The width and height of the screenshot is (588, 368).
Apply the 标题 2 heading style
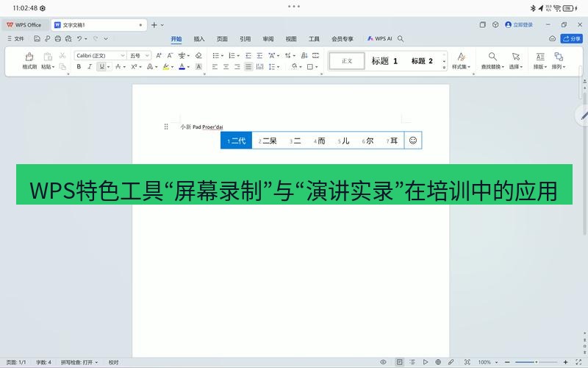422,61
